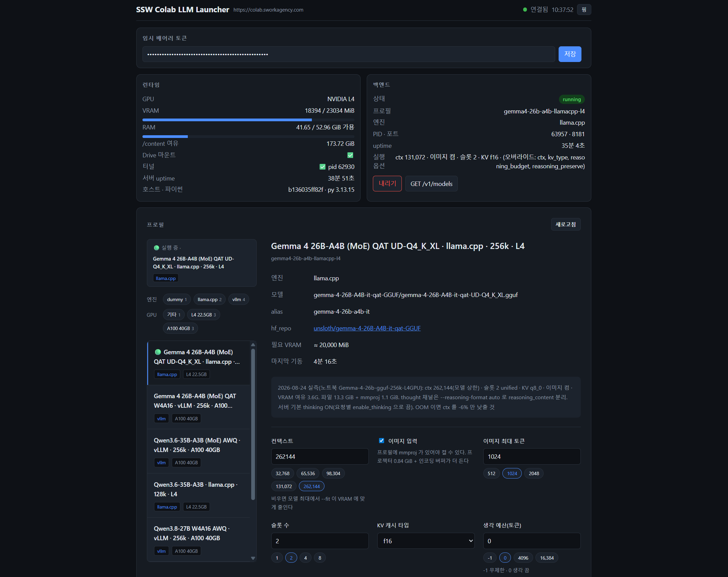Click the running profile card at top
The width and height of the screenshot is (728, 577).
click(201, 263)
